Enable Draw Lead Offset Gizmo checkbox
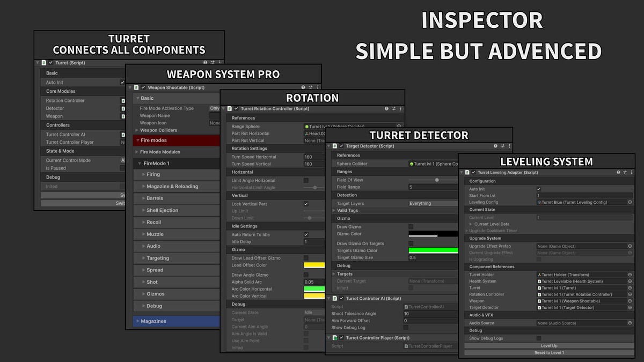Screen dimensions: 644x362 click(x=306, y=258)
